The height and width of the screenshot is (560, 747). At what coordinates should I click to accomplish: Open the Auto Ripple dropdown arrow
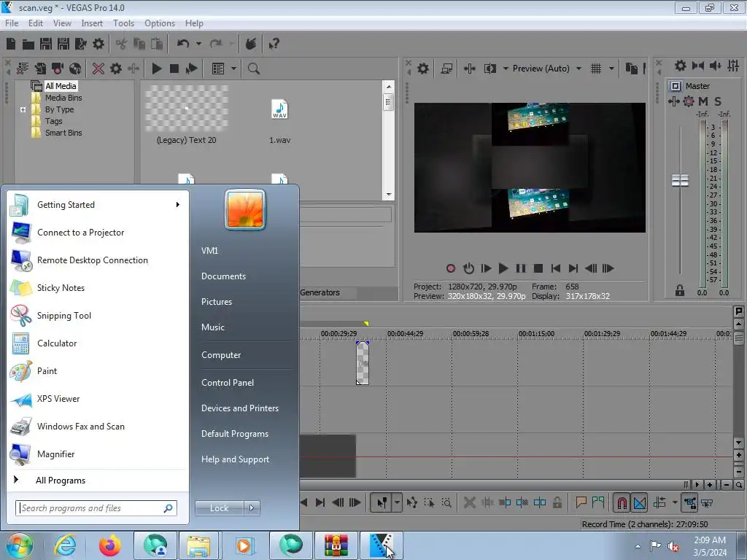(675, 502)
